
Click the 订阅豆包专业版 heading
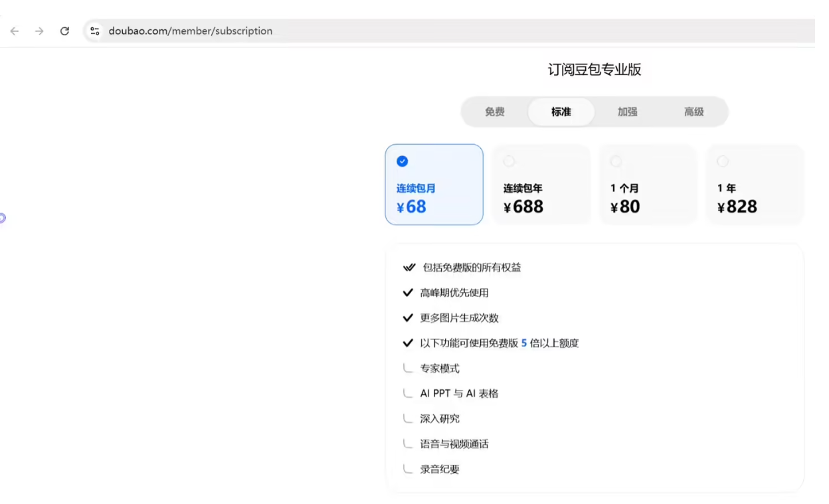coord(595,70)
